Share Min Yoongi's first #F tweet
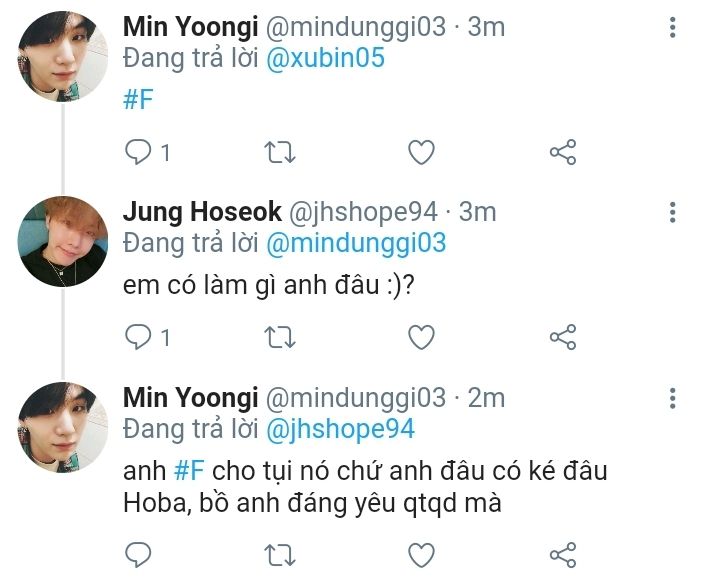 click(563, 152)
